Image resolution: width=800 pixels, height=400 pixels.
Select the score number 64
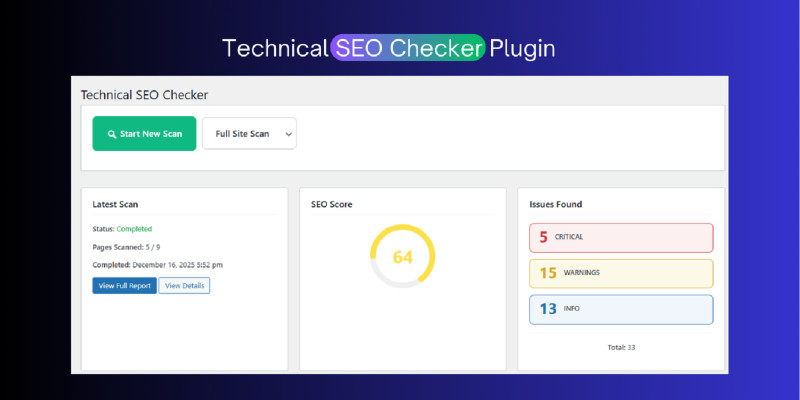tap(402, 257)
